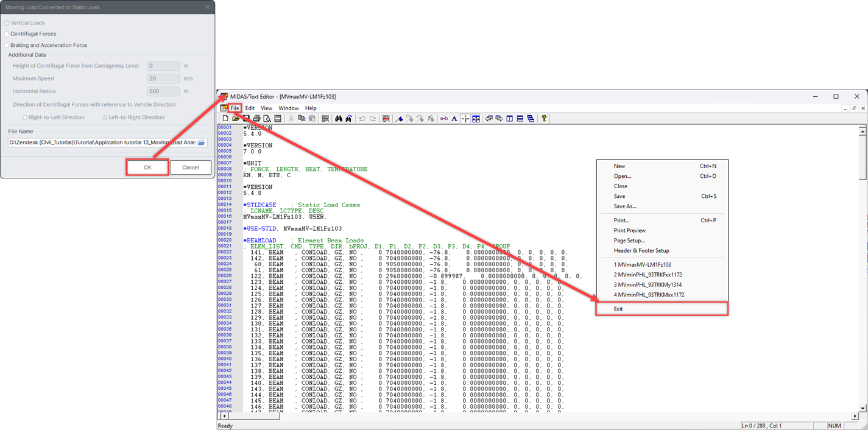
Task: Click the Redo arrow toolbar icon
Action: (x=373, y=119)
